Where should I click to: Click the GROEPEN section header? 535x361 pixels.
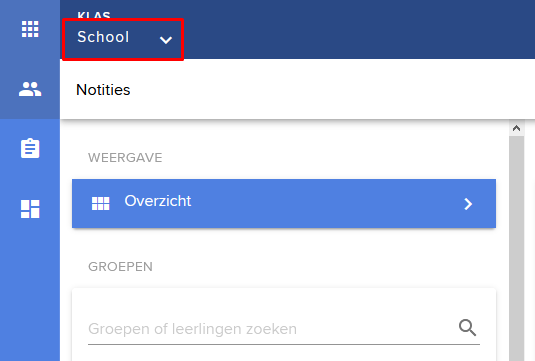(120, 266)
